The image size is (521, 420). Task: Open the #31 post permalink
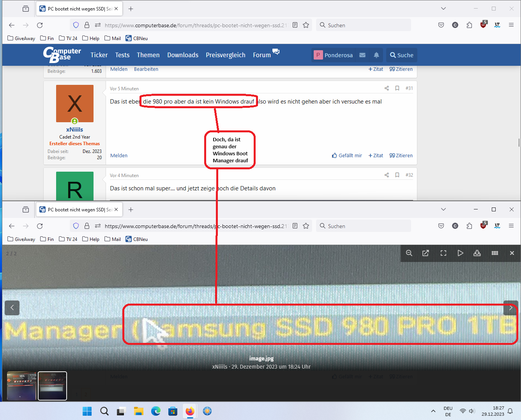409,88
